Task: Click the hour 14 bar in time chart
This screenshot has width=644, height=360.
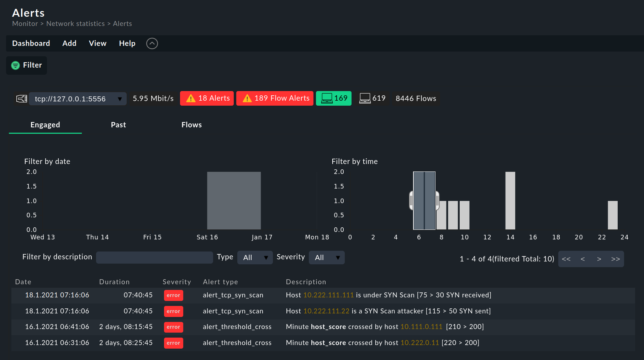Action: click(x=510, y=201)
